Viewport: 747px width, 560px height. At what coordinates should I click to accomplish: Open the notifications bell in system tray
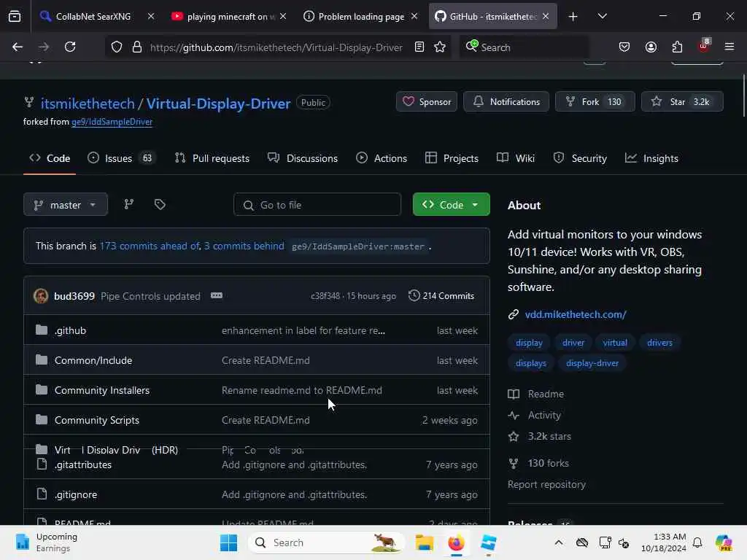(697, 542)
